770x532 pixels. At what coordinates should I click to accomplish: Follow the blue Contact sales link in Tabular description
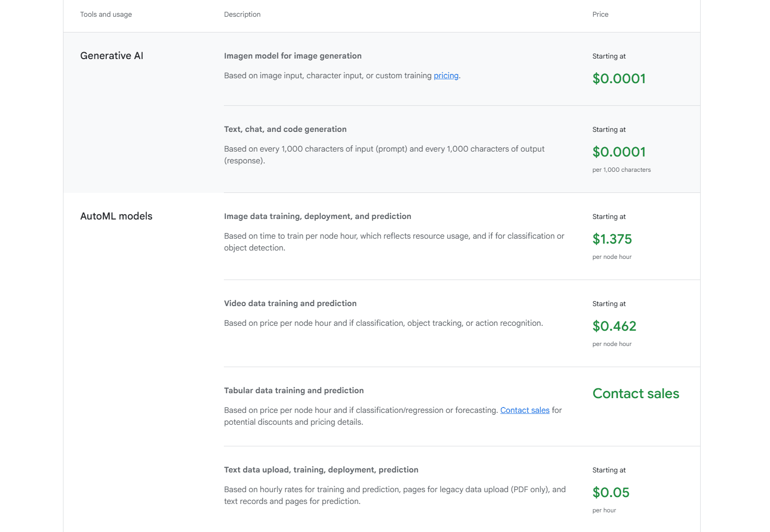click(x=524, y=410)
